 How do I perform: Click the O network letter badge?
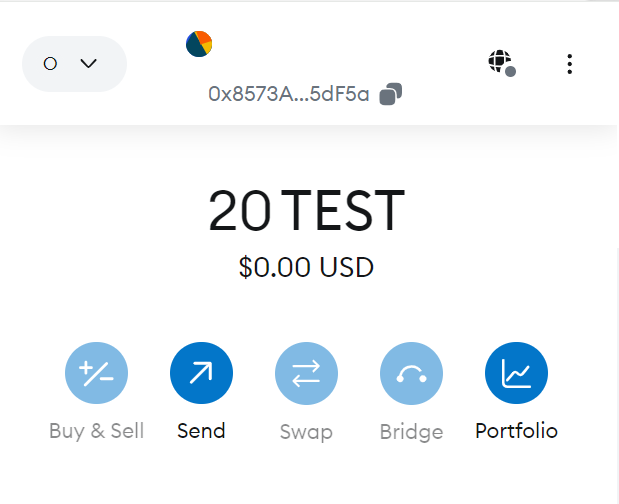point(50,64)
